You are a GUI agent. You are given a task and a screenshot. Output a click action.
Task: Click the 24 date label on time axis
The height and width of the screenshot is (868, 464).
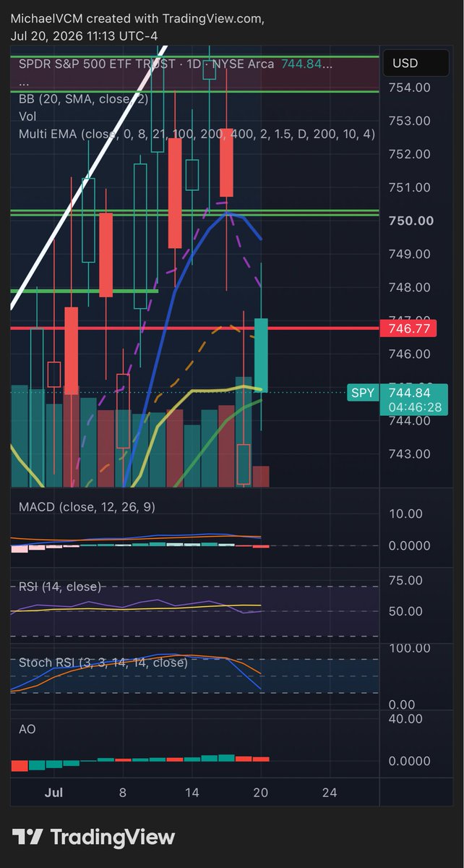(x=330, y=792)
